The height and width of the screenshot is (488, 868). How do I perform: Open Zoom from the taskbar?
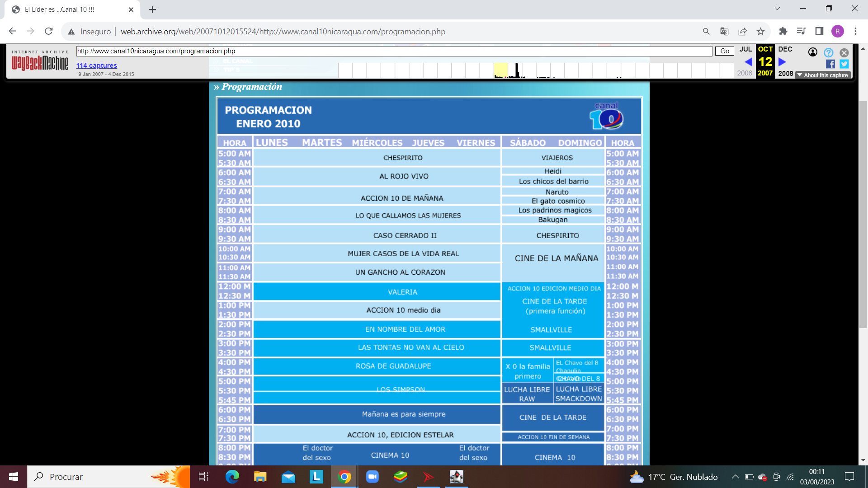coord(372,477)
